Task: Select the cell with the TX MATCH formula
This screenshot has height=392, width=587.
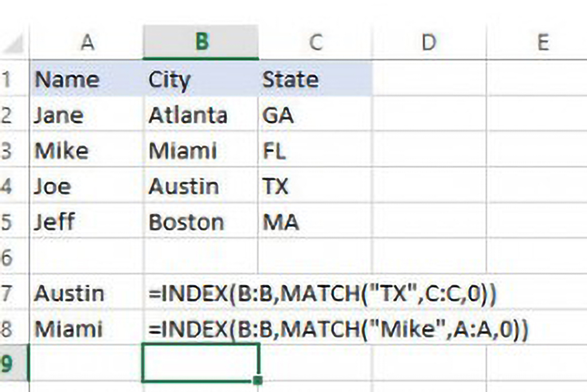Action: pos(199,293)
